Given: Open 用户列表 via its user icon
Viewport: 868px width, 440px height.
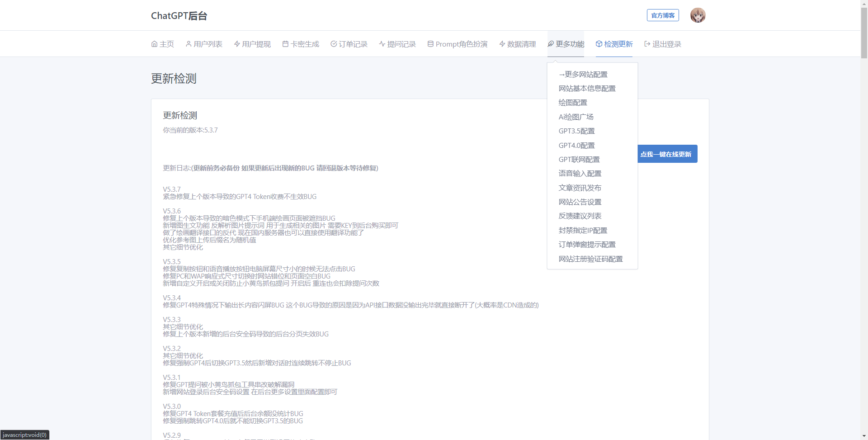Looking at the screenshot, I should pos(188,44).
